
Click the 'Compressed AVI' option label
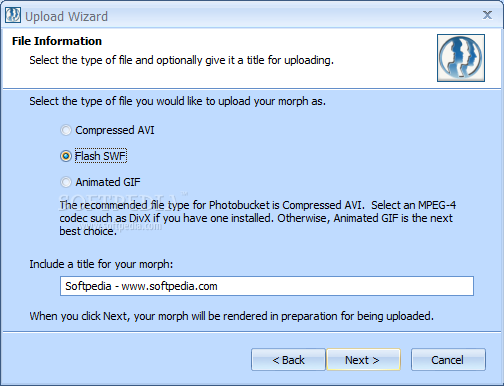pos(115,130)
